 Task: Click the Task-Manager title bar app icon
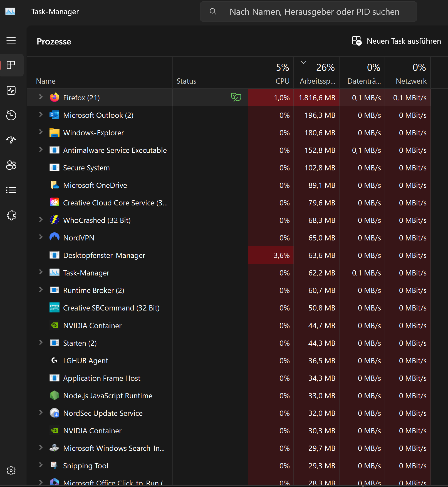coord(10,11)
